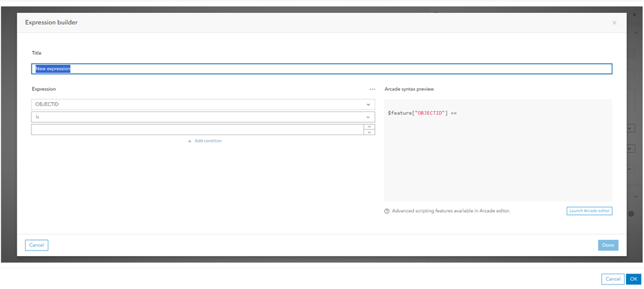The height and width of the screenshot is (289, 644).
Task: Click the Advanced scripting features text
Action: coord(451,211)
